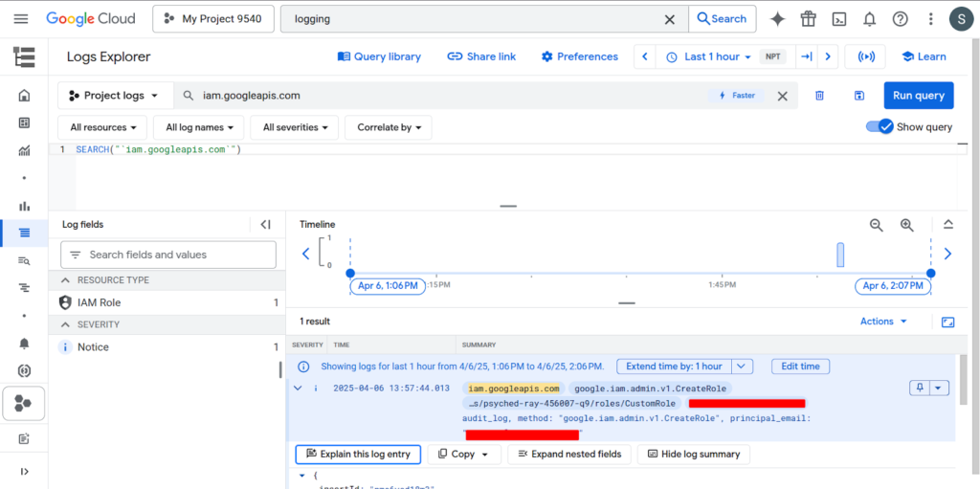The height and width of the screenshot is (489, 980).
Task: Open Alerting bell icon in sidebar
Action: 24,344
